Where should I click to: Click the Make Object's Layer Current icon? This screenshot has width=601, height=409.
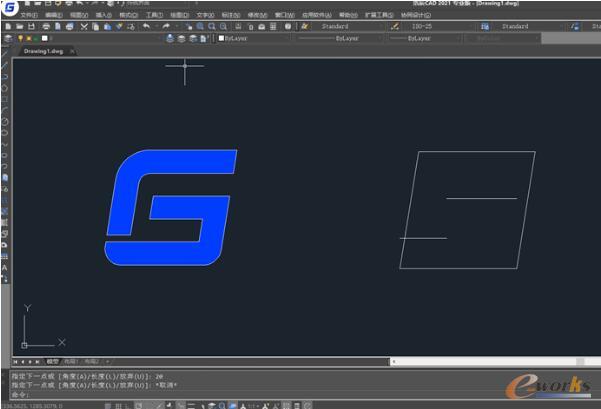coord(170,38)
